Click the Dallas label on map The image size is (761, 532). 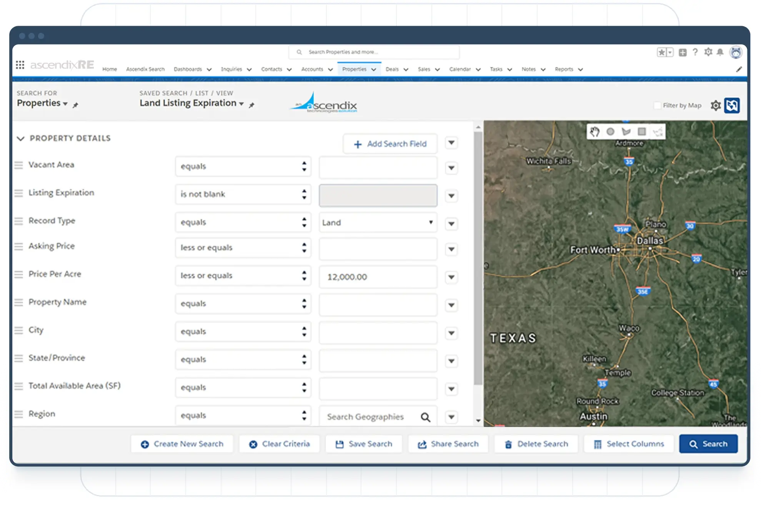(x=650, y=241)
